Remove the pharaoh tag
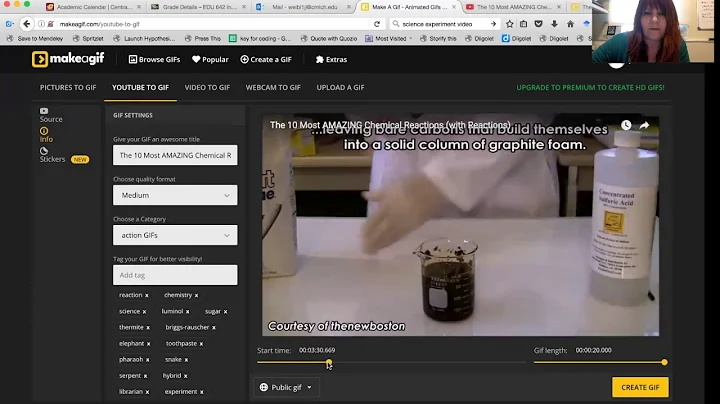Screen dimensions: 720x404 (x=147, y=360)
